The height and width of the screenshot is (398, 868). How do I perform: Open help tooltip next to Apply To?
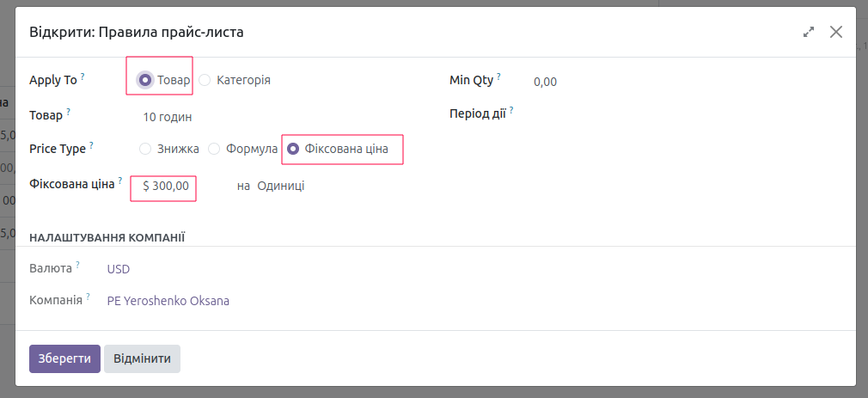83,77
